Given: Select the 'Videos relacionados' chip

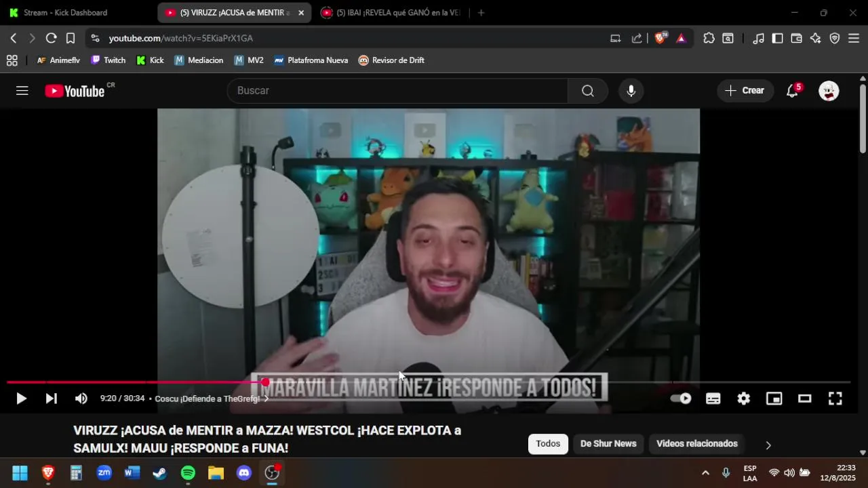Looking at the screenshot, I should [696, 444].
